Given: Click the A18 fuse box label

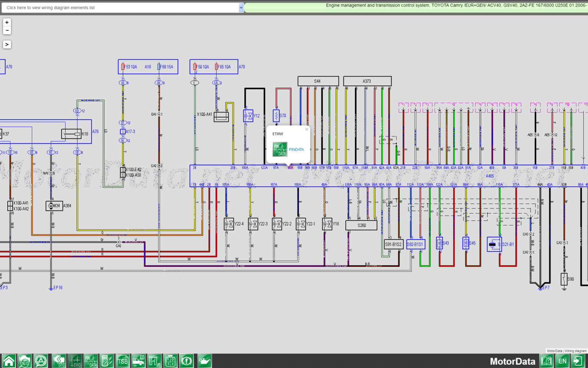Looking at the screenshot, I should (x=148, y=67).
